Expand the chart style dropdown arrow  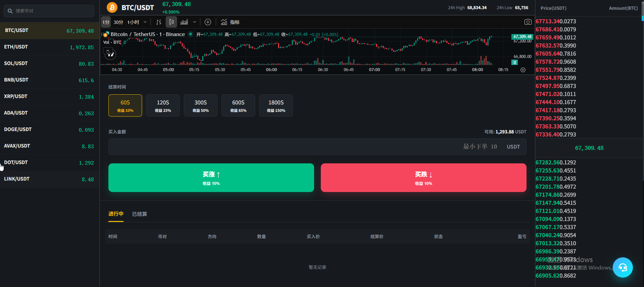[x=195, y=22]
